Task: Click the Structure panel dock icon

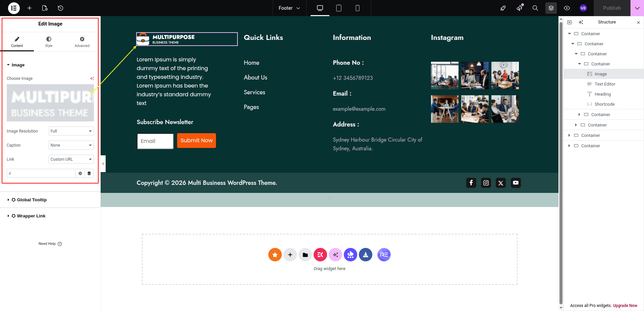Action: pyautogui.click(x=570, y=22)
